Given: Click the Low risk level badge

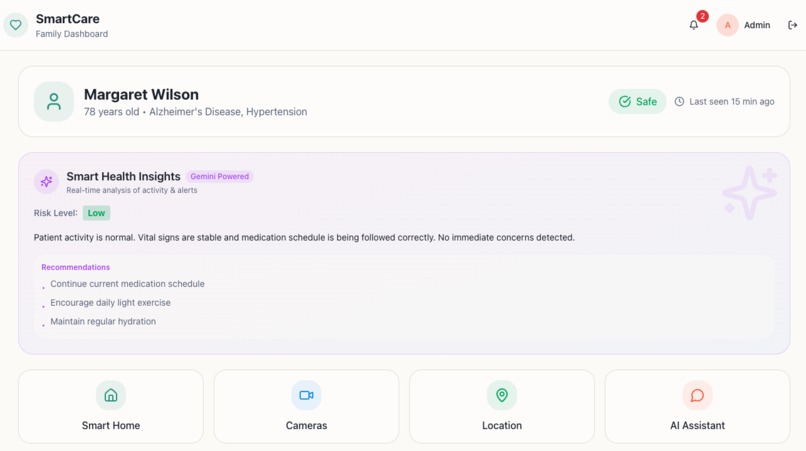Looking at the screenshot, I should coord(96,213).
